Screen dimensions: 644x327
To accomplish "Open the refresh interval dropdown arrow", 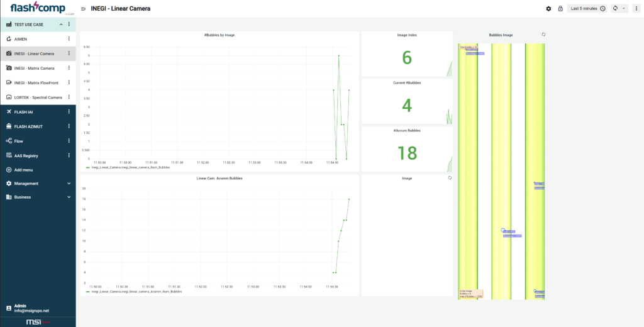I will click(623, 9).
